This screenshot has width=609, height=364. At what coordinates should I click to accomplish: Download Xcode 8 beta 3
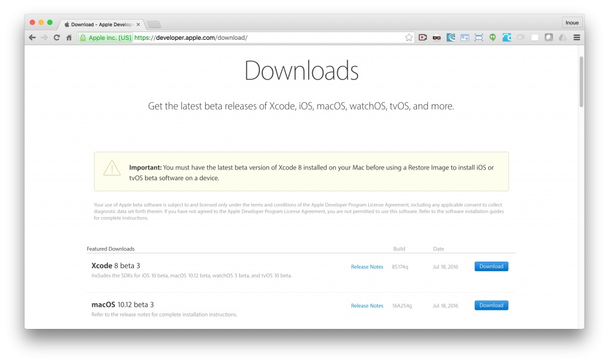(x=491, y=266)
